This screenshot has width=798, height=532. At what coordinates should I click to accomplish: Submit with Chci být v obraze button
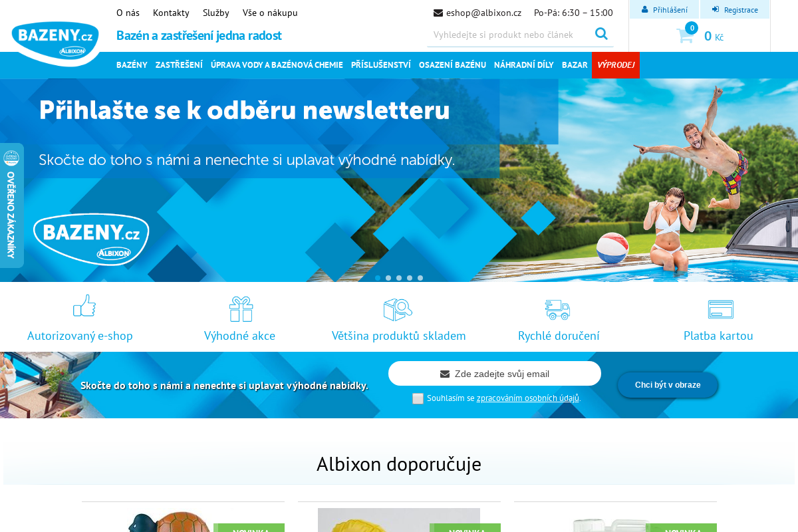pyautogui.click(x=668, y=385)
